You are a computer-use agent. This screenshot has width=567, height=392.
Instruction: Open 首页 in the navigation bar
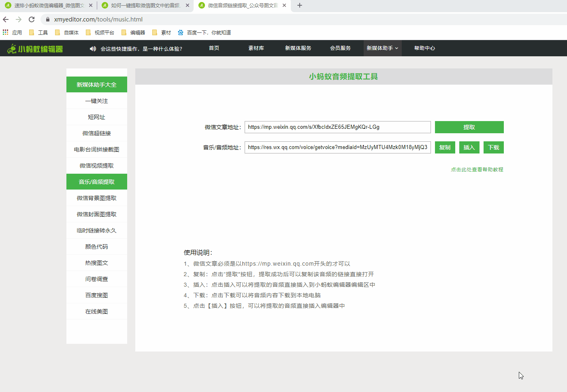point(214,48)
